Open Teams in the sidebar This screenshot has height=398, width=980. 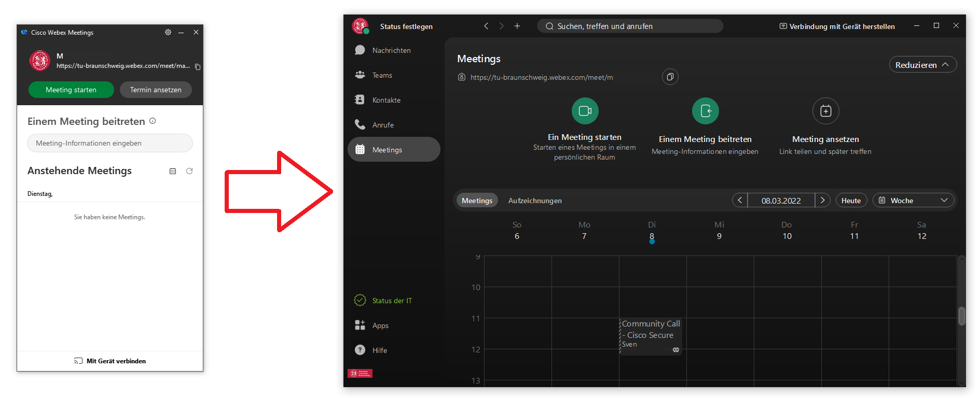point(394,75)
